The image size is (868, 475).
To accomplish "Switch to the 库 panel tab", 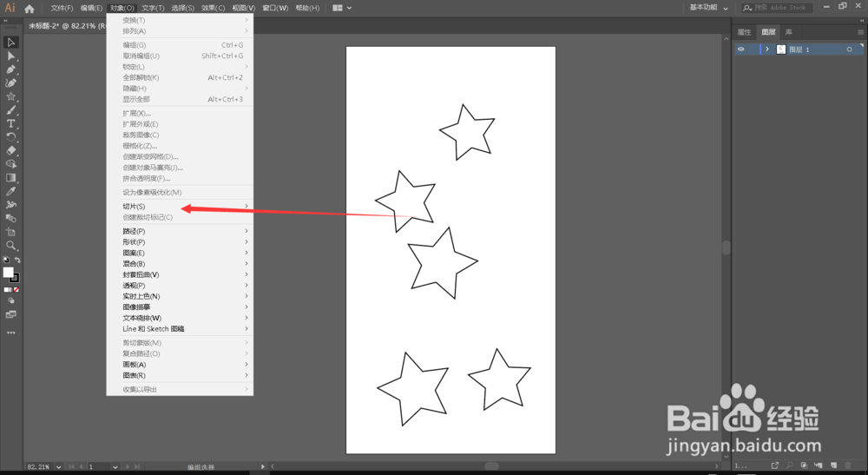I will click(788, 32).
